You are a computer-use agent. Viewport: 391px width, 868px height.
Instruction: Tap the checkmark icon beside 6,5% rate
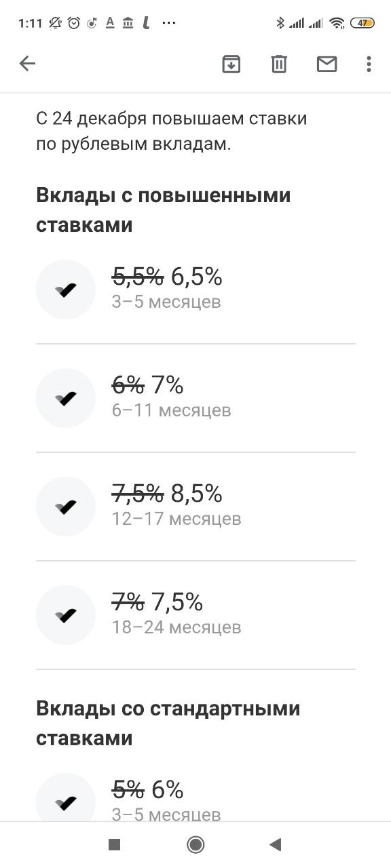pyautogui.click(x=66, y=290)
